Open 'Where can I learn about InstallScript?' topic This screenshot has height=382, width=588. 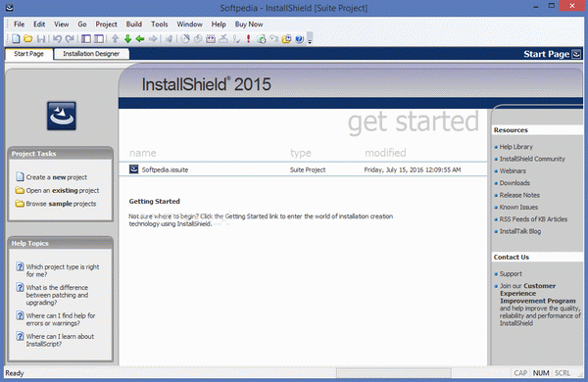click(60, 340)
